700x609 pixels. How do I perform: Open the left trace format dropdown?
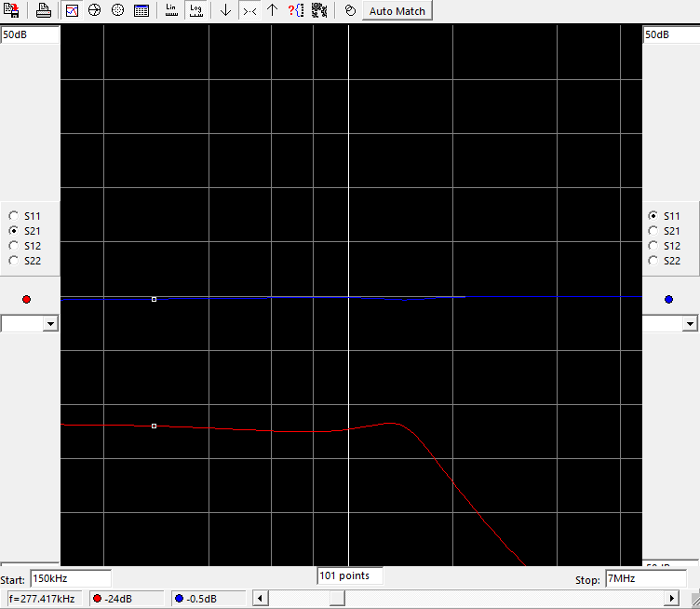coord(50,323)
